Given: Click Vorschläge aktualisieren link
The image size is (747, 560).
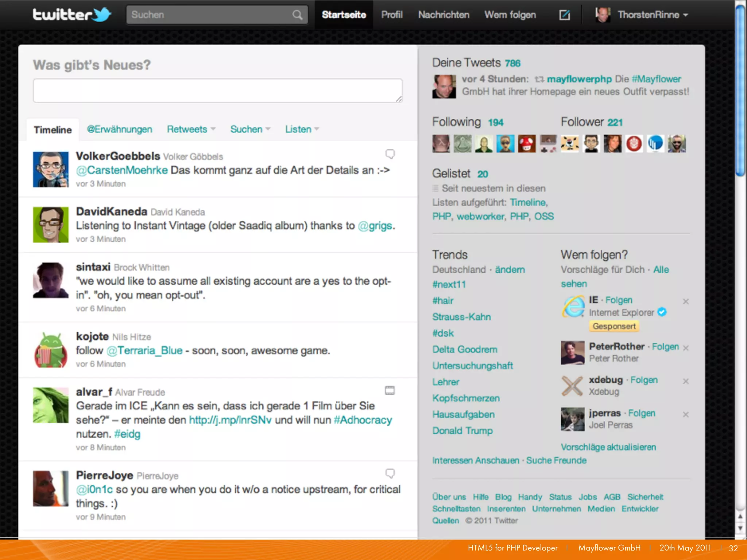Looking at the screenshot, I should 608,447.
